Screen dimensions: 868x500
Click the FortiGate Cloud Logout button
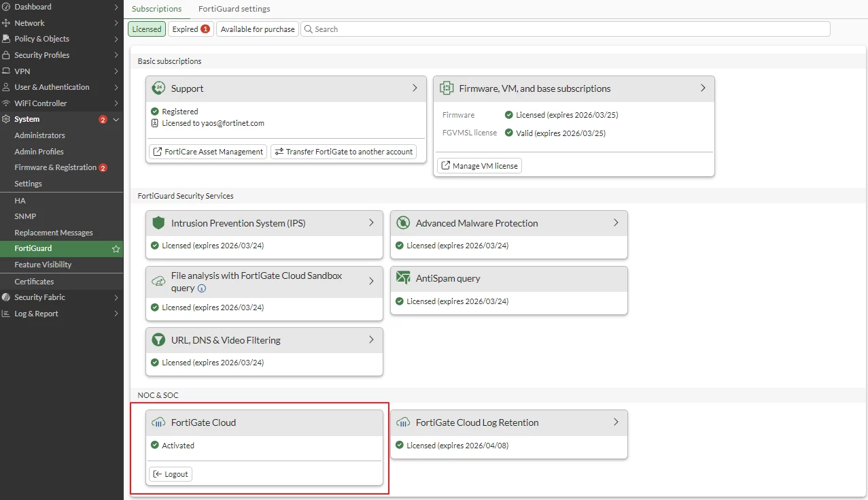[x=171, y=474]
